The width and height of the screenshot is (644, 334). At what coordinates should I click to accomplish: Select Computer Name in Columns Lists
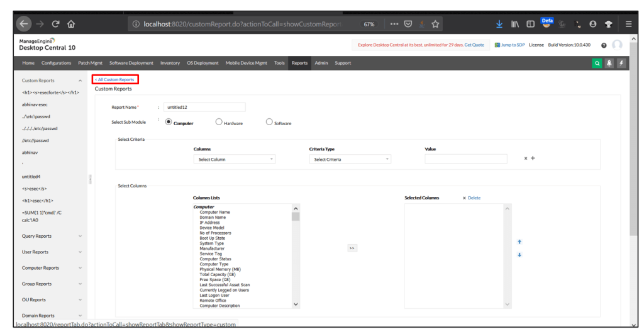point(215,213)
